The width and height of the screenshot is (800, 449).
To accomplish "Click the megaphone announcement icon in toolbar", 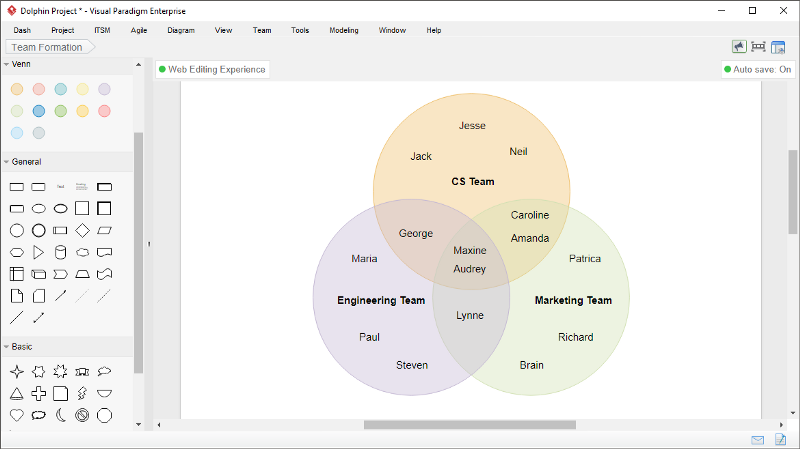I will tap(739, 47).
